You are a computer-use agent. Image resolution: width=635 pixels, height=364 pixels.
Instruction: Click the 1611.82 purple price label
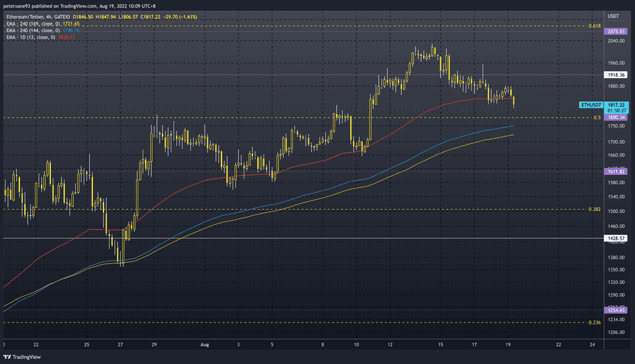coord(616,172)
